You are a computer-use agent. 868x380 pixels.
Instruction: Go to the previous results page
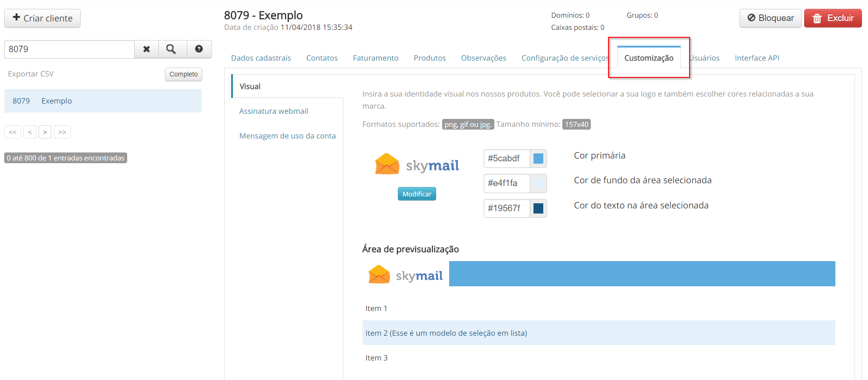(x=30, y=132)
